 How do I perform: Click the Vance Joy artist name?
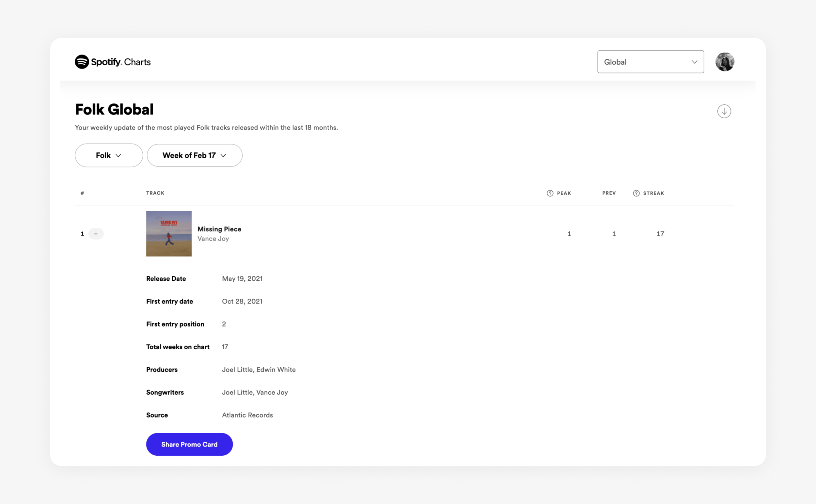213,239
